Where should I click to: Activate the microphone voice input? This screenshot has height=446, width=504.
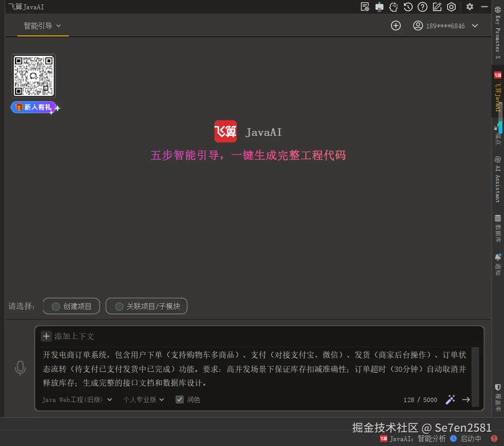coord(20,368)
